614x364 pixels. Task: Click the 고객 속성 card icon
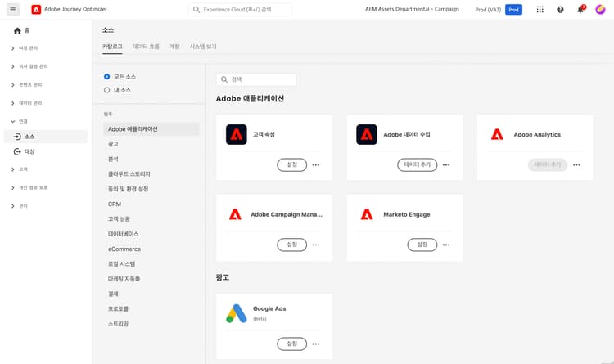coord(237,135)
